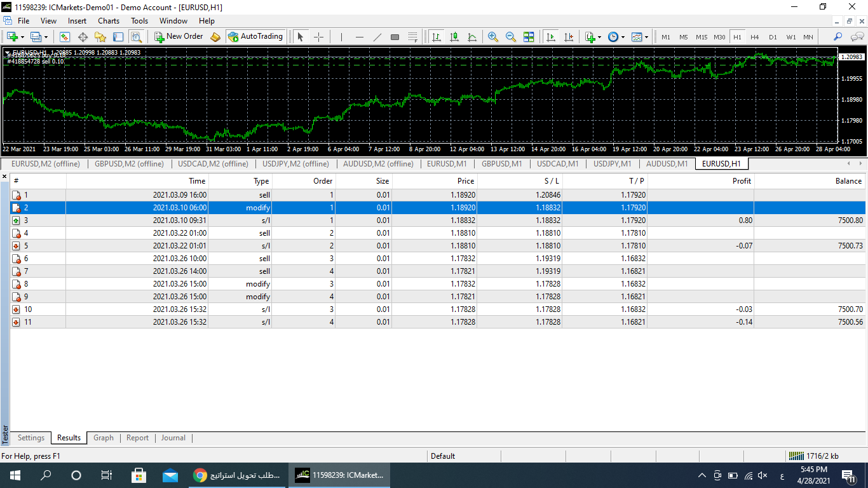The width and height of the screenshot is (868, 488).
Task: Open the View menu
Action: 48,20
